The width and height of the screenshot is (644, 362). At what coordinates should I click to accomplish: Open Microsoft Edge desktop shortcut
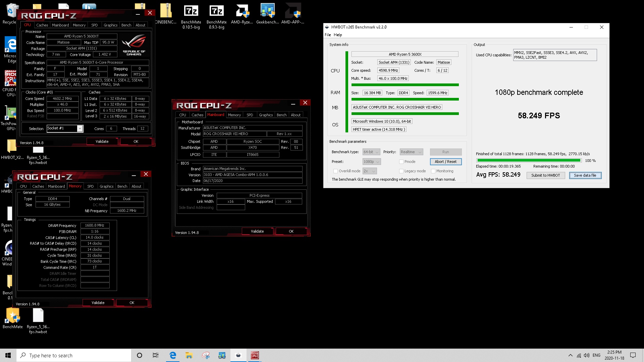coord(10,50)
